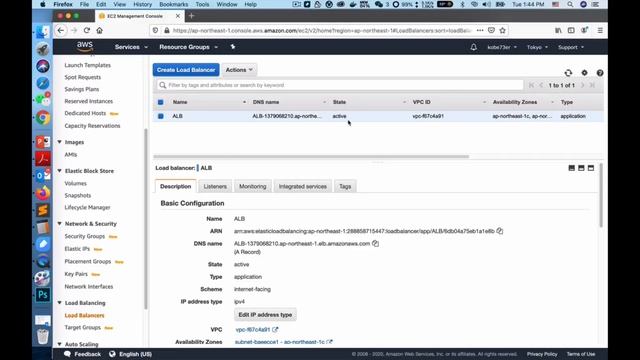
Task: Open Volumes in the sidebar
Action: pos(76,183)
